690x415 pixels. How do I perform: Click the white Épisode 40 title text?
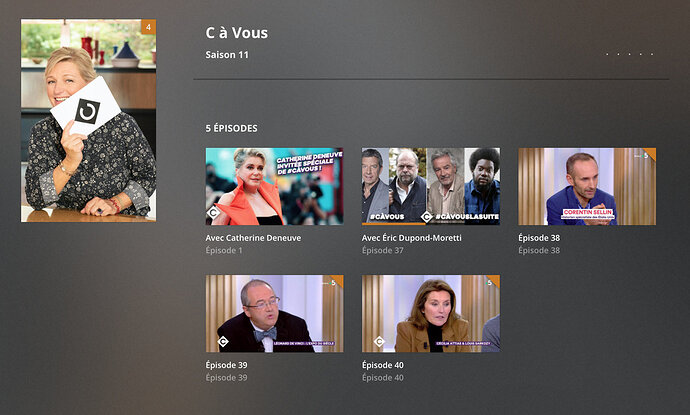383,365
